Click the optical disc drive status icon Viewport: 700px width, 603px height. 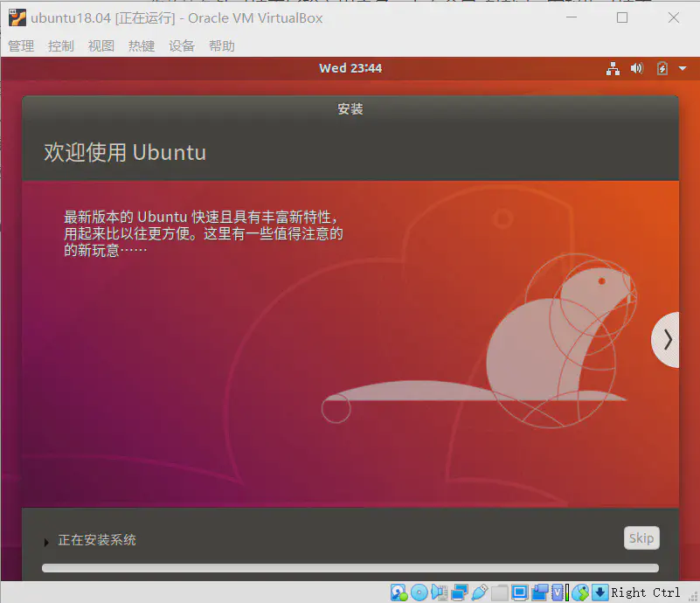pos(419,593)
